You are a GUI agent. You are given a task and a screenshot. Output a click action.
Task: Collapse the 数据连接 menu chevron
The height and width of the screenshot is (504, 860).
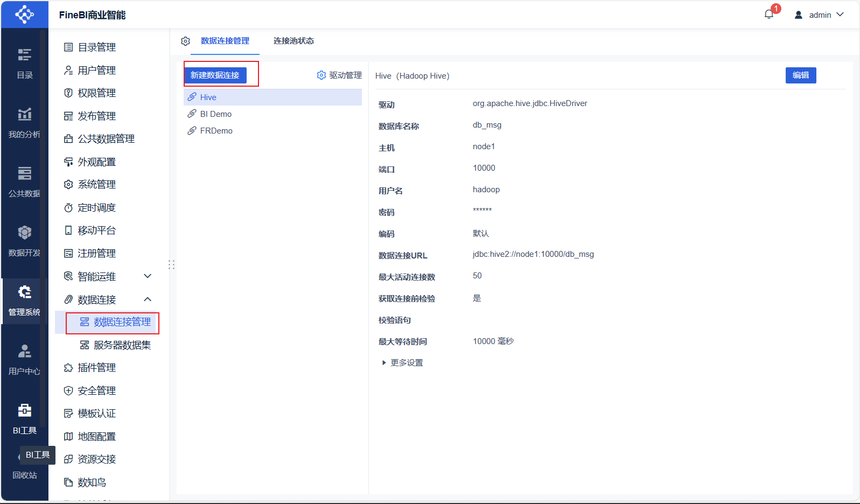pyautogui.click(x=148, y=299)
